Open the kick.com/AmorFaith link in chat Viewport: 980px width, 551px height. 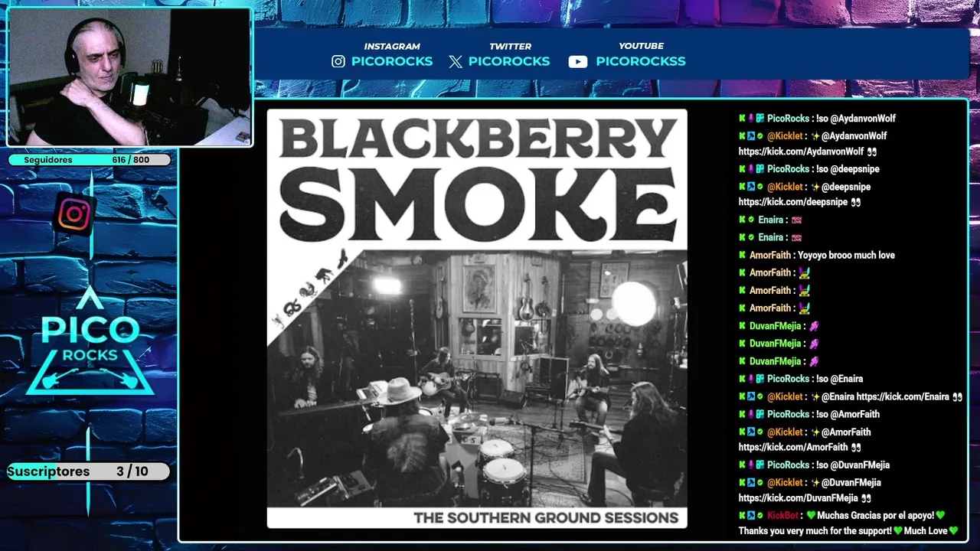click(x=793, y=447)
